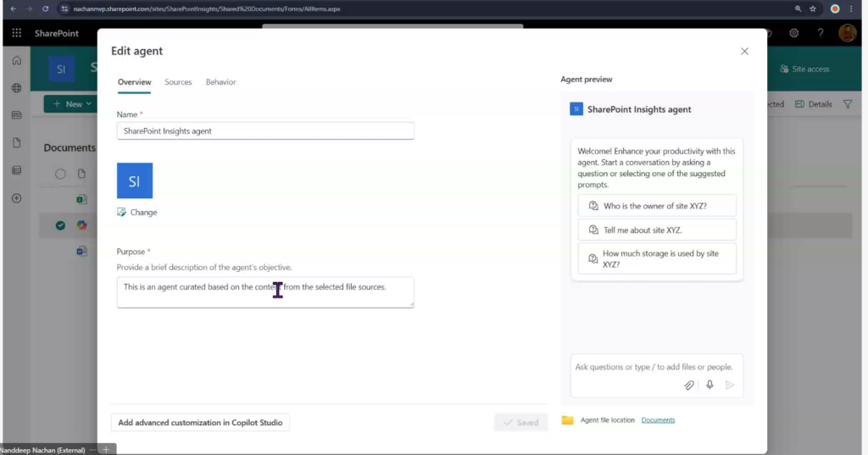Click the Create plus-circle icon in left rail
The height and width of the screenshot is (455, 868).
pyautogui.click(x=17, y=198)
